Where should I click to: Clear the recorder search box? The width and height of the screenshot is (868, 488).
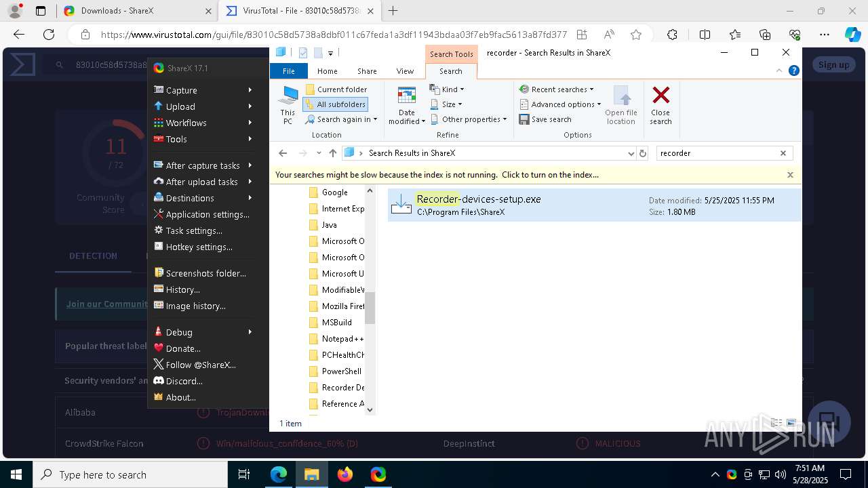[x=783, y=153]
